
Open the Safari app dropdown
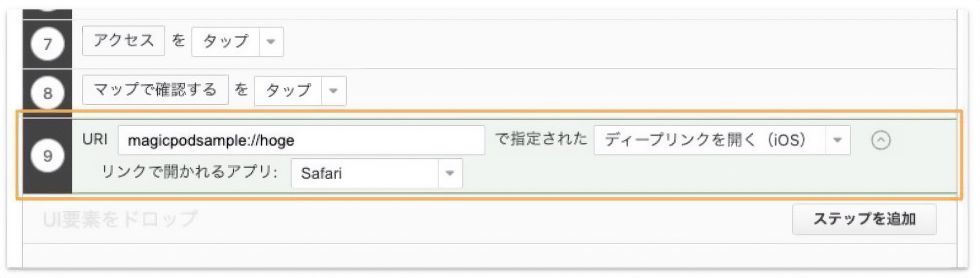365,173
